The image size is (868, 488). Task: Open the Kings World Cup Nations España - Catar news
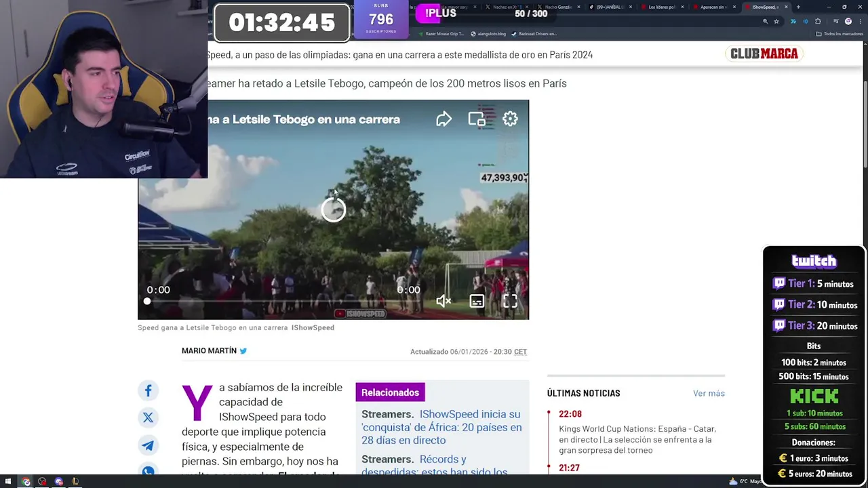point(637,439)
